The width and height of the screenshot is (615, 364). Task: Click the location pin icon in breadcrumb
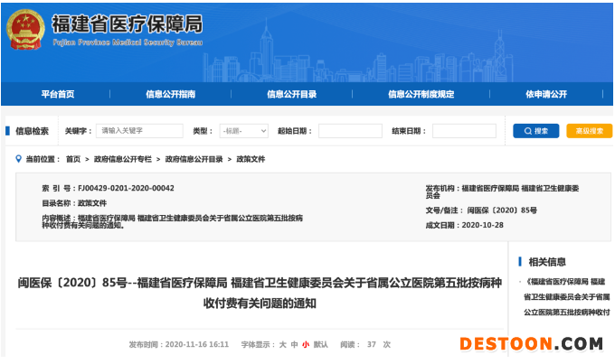18,159
